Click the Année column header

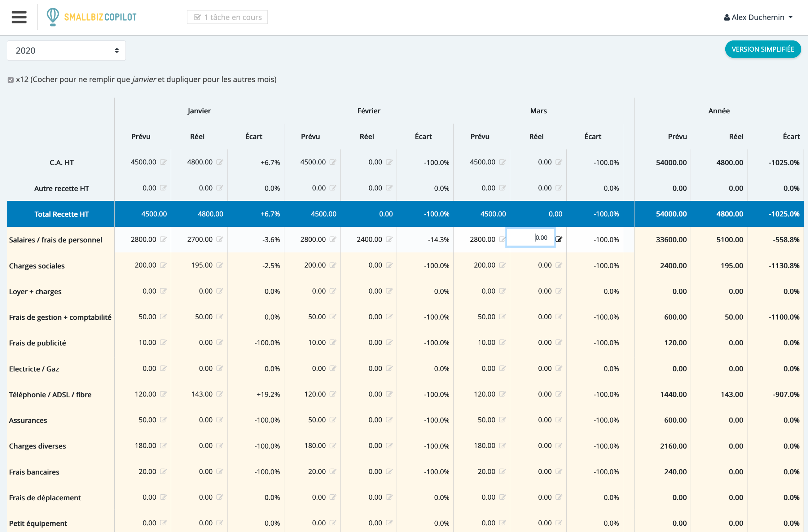[719, 111]
